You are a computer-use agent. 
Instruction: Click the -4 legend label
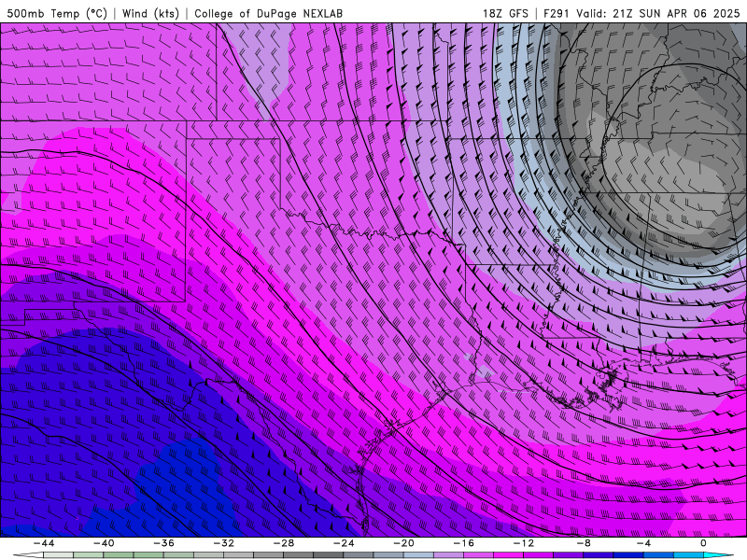pos(643,543)
